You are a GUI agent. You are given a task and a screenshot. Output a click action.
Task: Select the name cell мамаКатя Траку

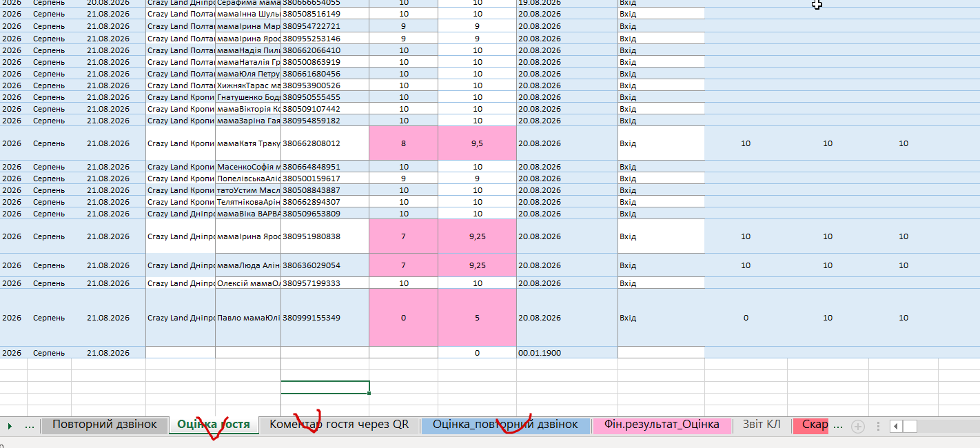click(248, 143)
